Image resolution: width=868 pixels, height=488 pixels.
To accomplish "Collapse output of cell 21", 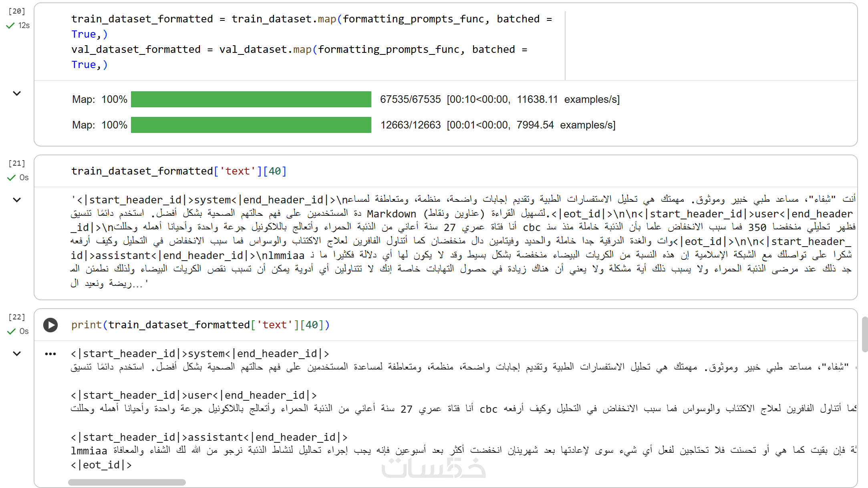I will (x=17, y=200).
